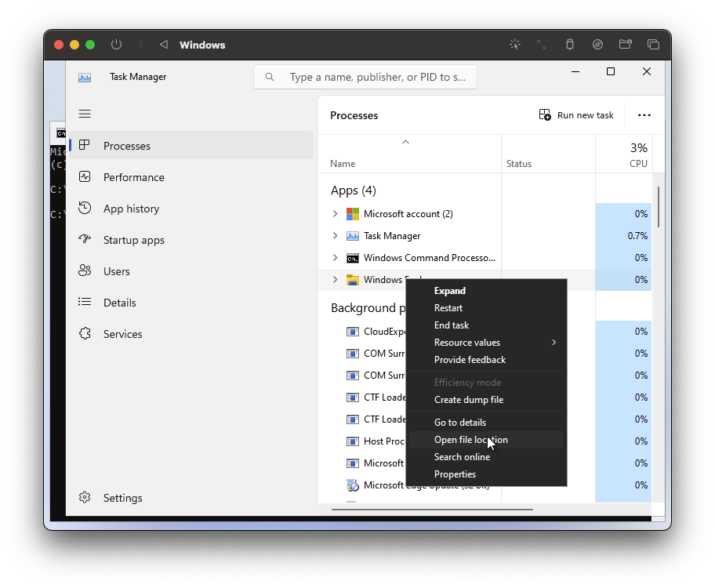Click the shared folder icon in VM toolbar

tap(625, 44)
